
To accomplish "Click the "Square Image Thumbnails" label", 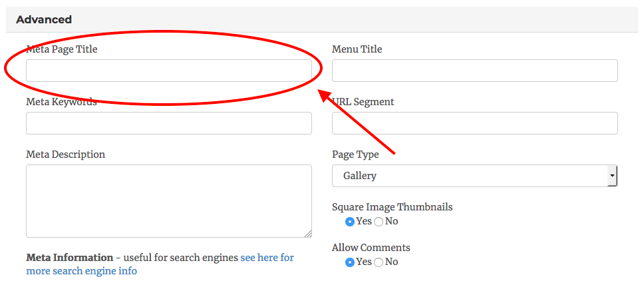I will 392,207.
